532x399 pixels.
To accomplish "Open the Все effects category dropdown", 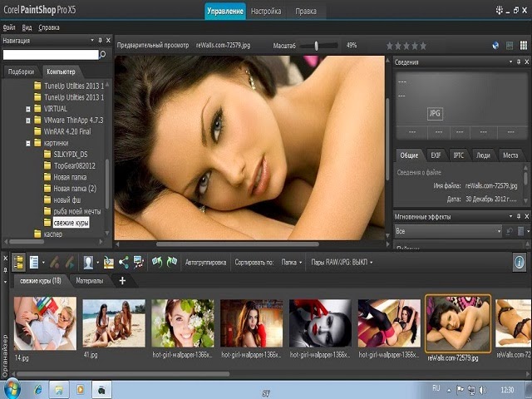I will tap(448, 231).
